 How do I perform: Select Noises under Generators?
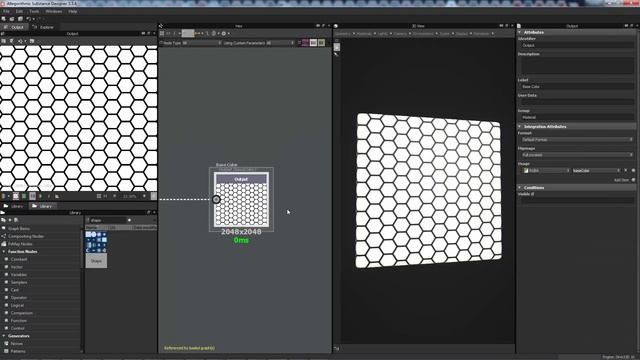17,344
